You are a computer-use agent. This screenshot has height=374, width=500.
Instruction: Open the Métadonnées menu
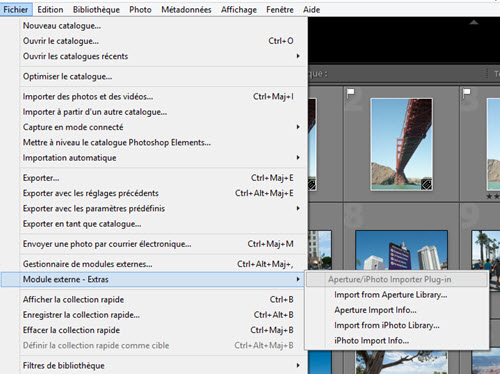(186, 10)
